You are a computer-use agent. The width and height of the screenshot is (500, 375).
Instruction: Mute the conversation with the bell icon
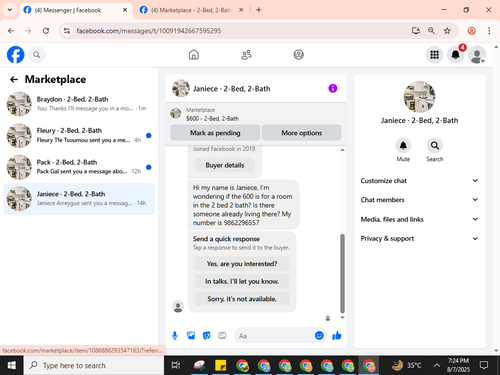point(403,146)
